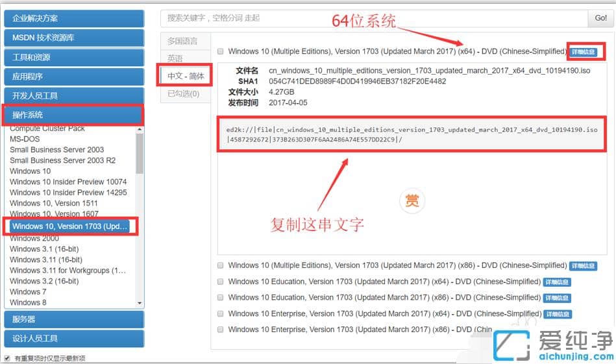Toggle 有重复项时仅显示最新项 checkbox
Viewport: 616px width, 364px height.
click(x=7, y=358)
